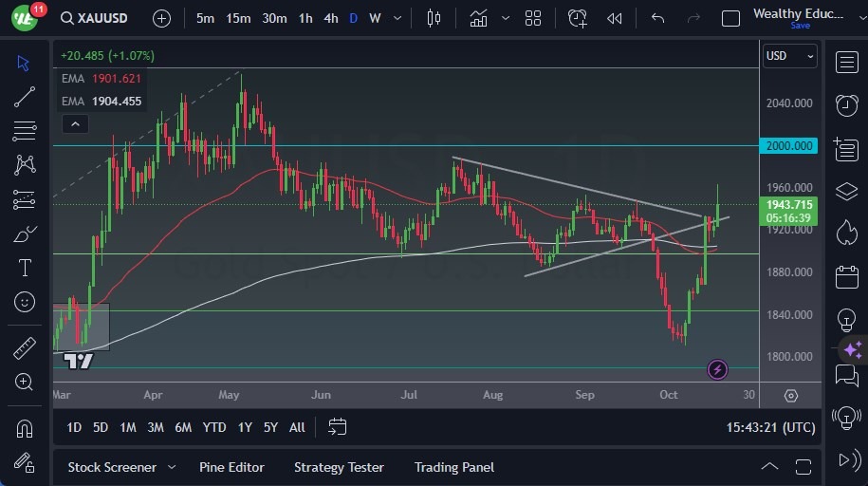Toggle fullscreen rectangle button

tap(730, 19)
